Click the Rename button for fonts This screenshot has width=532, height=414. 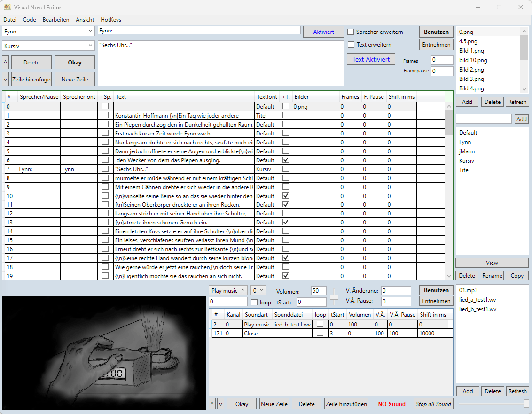[x=493, y=275]
